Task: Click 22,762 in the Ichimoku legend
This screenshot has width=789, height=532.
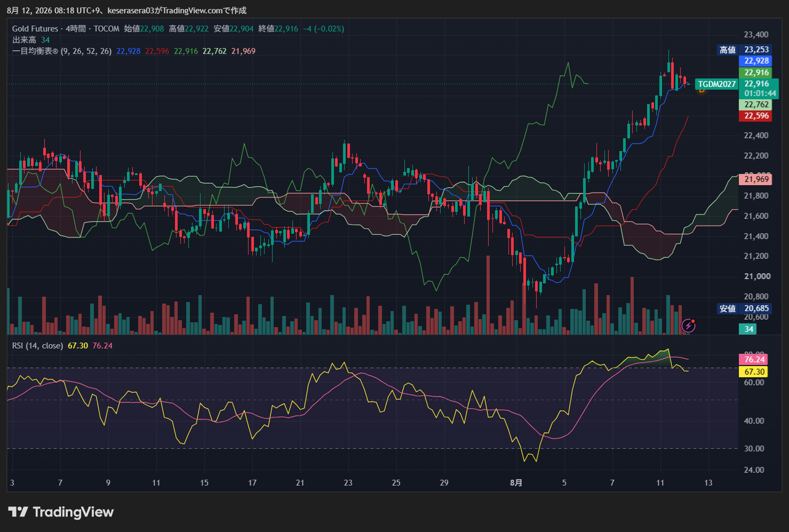Action: [x=215, y=51]
